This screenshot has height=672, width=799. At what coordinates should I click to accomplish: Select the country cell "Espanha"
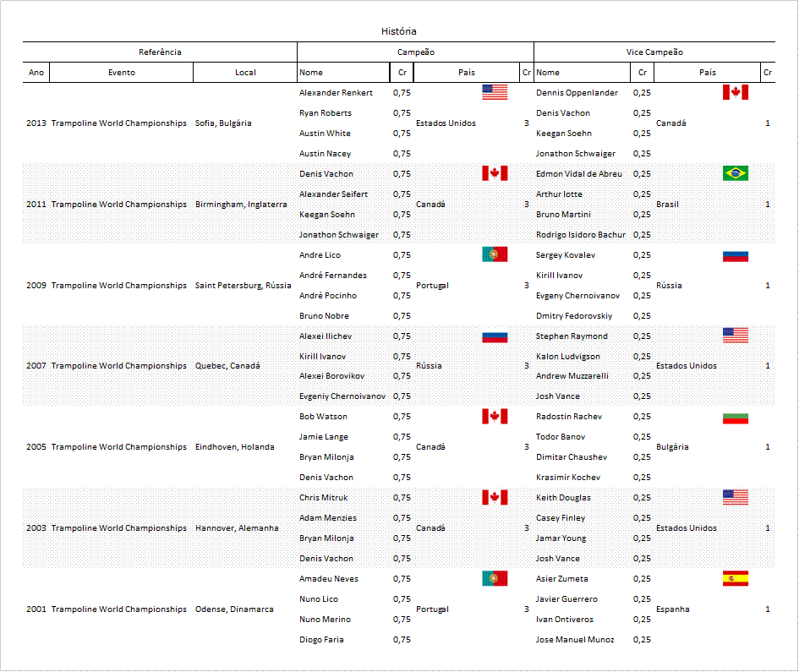pyautogui.click(x=673, y=609)
